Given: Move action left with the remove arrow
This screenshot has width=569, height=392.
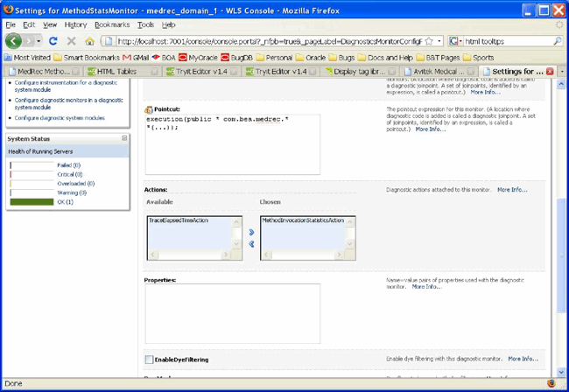Looking at the screenshot, I should tap(251, 244).
